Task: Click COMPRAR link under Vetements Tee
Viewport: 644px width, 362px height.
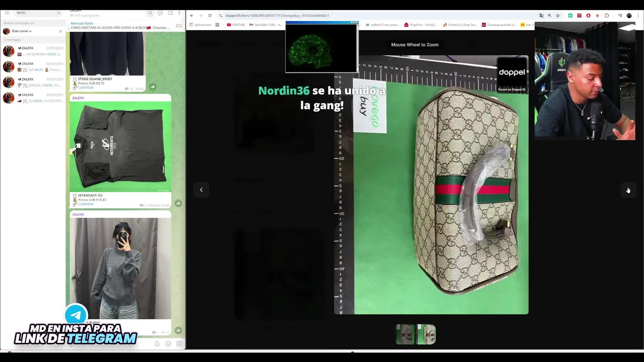Action: pos(86,204)
